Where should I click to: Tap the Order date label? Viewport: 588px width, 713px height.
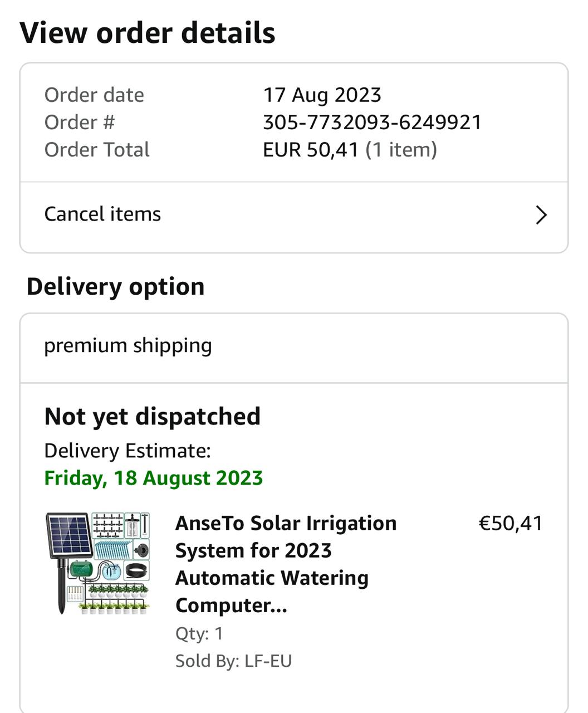click(94, 95)
